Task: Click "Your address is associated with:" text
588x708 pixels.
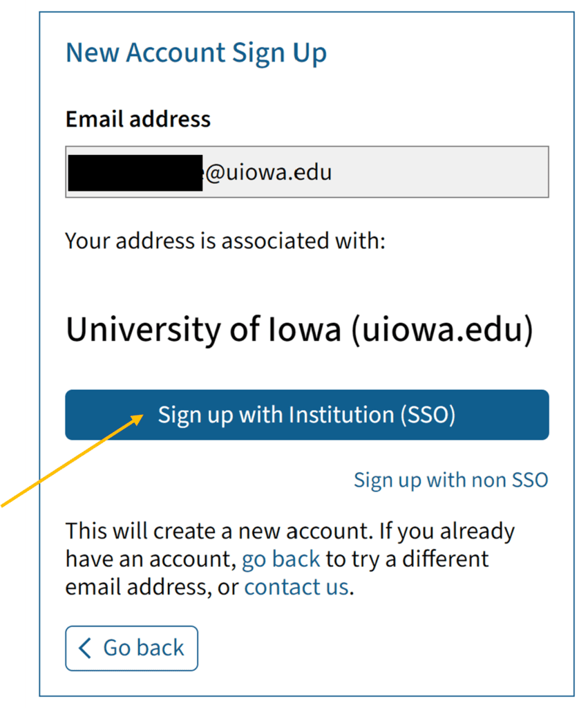Action: tap(225, 241)
